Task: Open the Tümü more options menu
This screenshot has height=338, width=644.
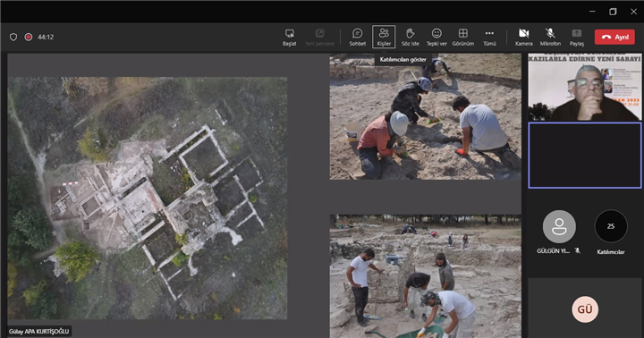Action: (489, 37)
